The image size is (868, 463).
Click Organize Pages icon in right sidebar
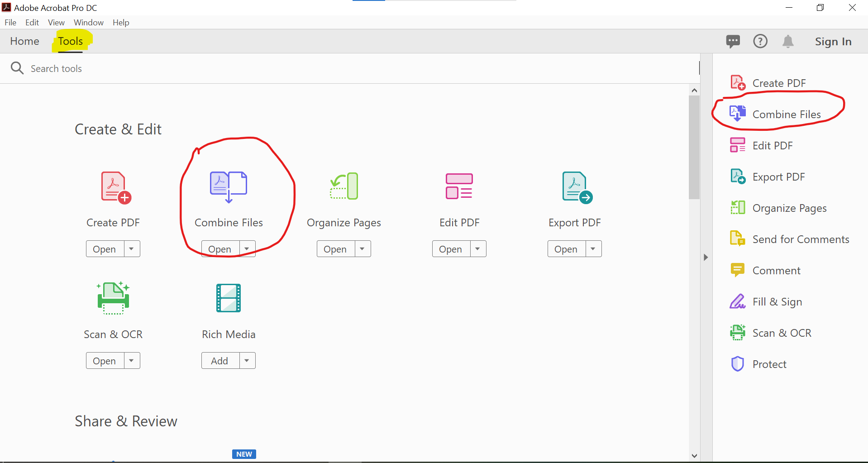coord(738,208)
